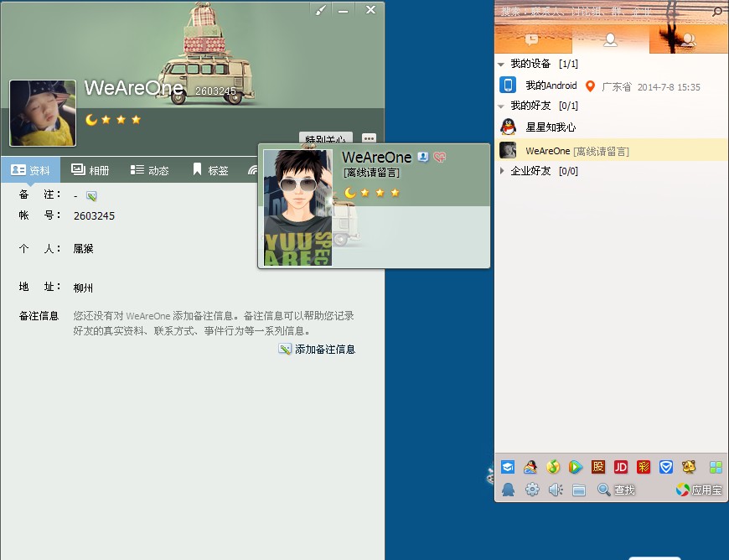Open the more options ellipsis button
The width and height of the screenshot is (729, 560).
pos(369,138)
